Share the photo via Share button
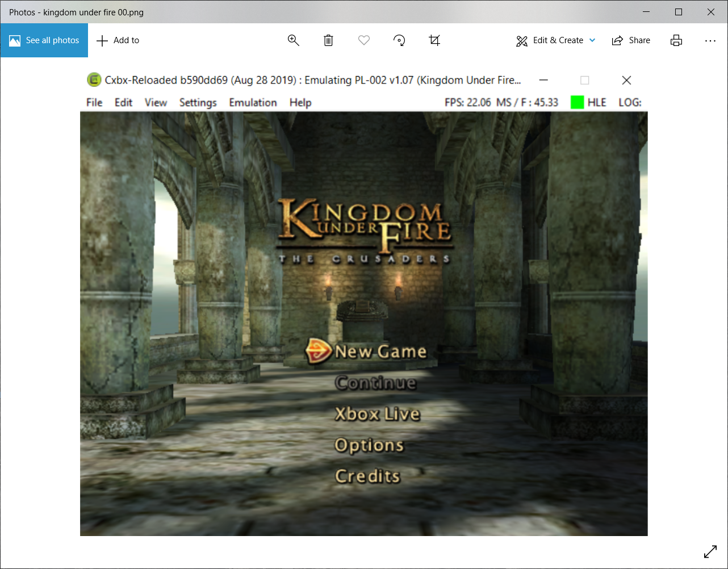Screen dimensions: 728x569 pyautogui.click(x=631, y=40)
